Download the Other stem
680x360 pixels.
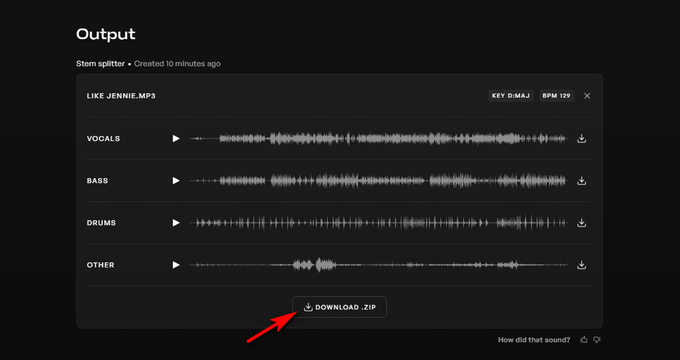tap(582, 265)
